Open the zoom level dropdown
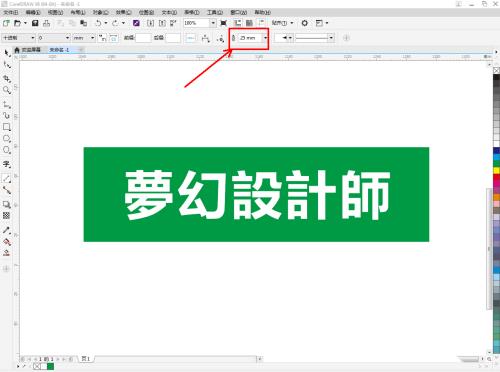 pyautogui.click(x=213, y=23)
